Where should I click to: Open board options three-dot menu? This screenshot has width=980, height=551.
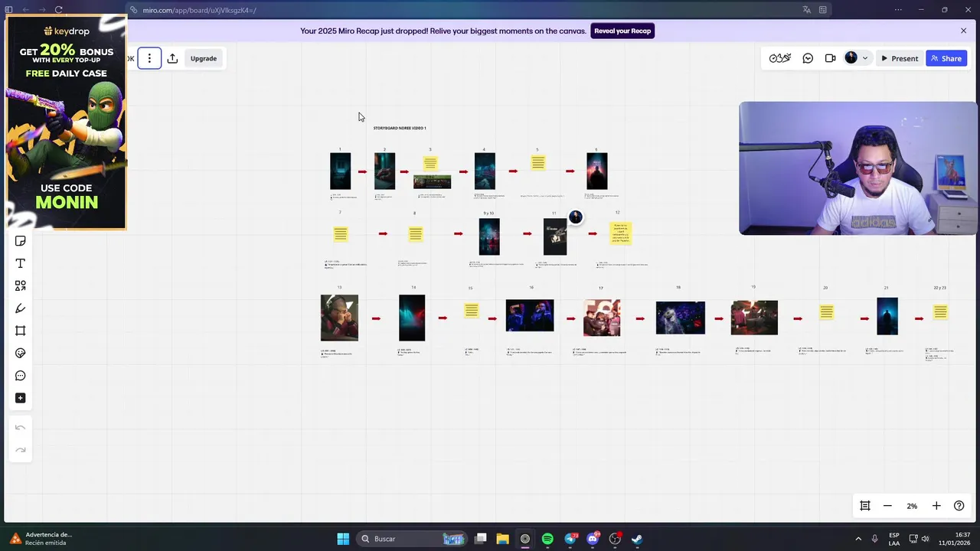pos(149,58)
